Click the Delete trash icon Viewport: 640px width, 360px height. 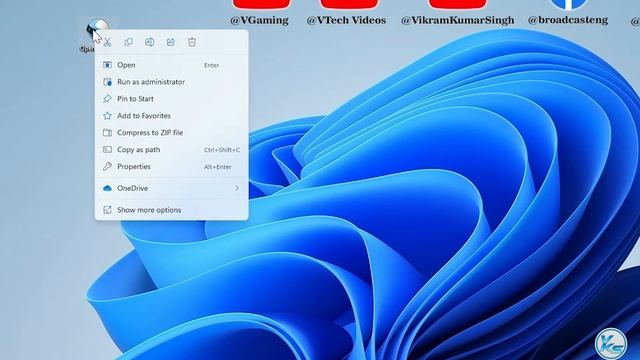pyautogui.click(x=192, y=42)
